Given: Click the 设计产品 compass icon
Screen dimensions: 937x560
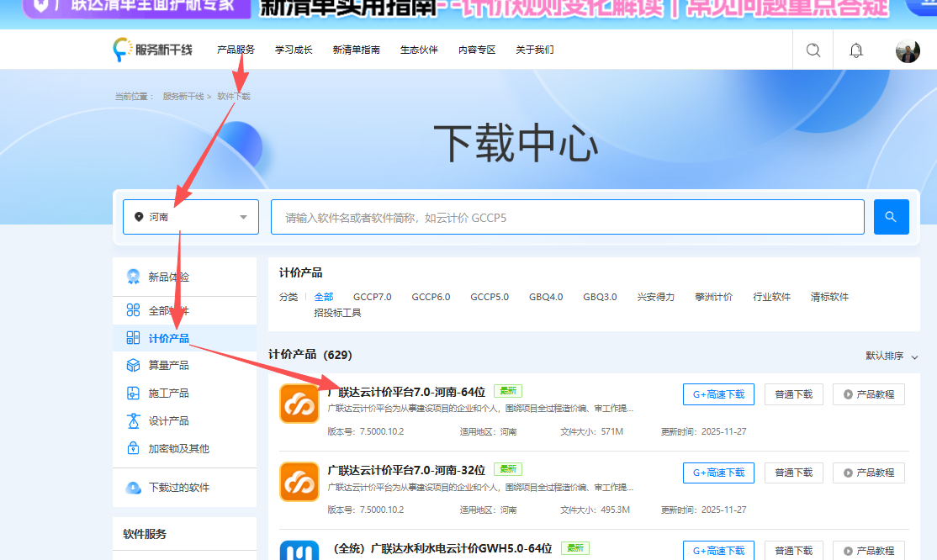Looking at the screenshot, I should [133, 420].
